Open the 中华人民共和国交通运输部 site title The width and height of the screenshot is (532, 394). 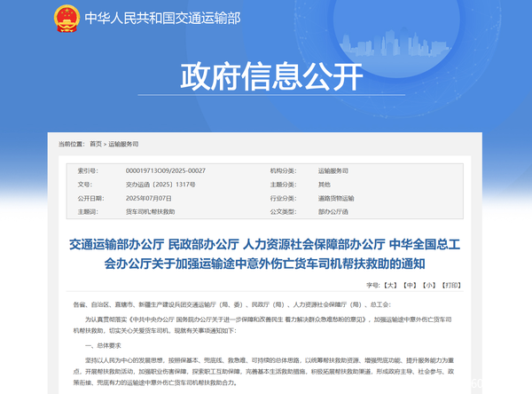(162, 19)
